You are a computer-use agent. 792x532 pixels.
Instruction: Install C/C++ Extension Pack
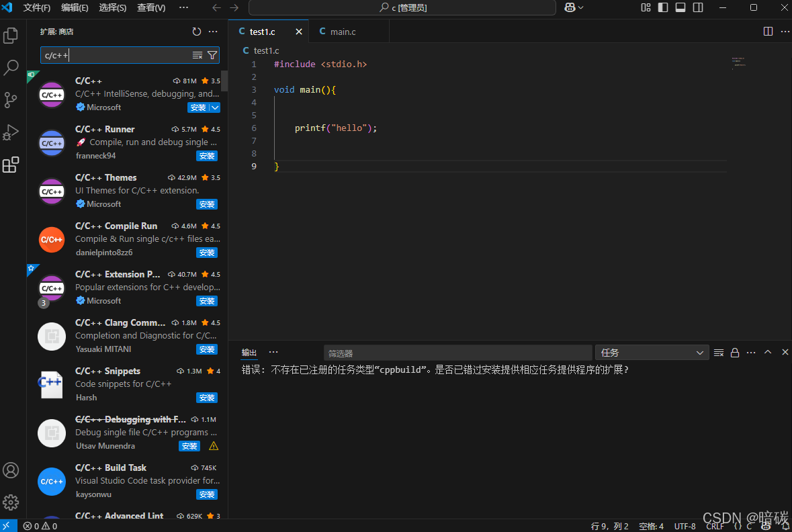coord(207,301)
